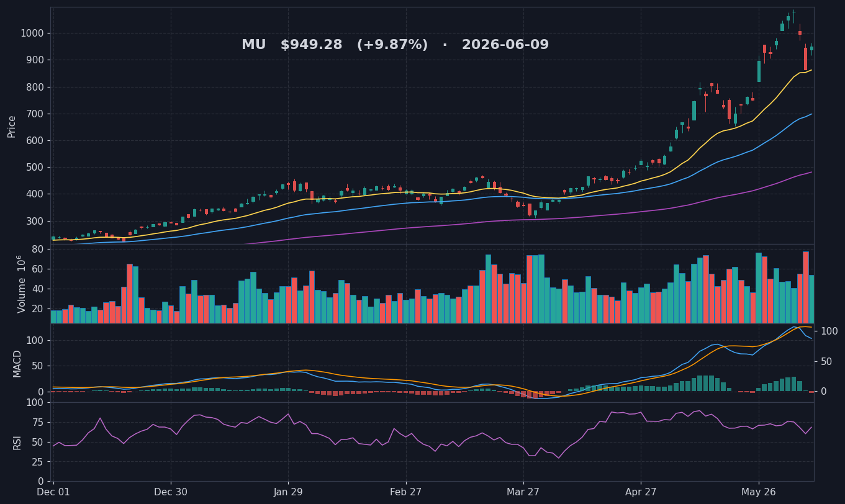Image resolution: width=845 pixels, height=504 pixels.
Task: Select the 500 tick on Price axis
Action: 35,168
